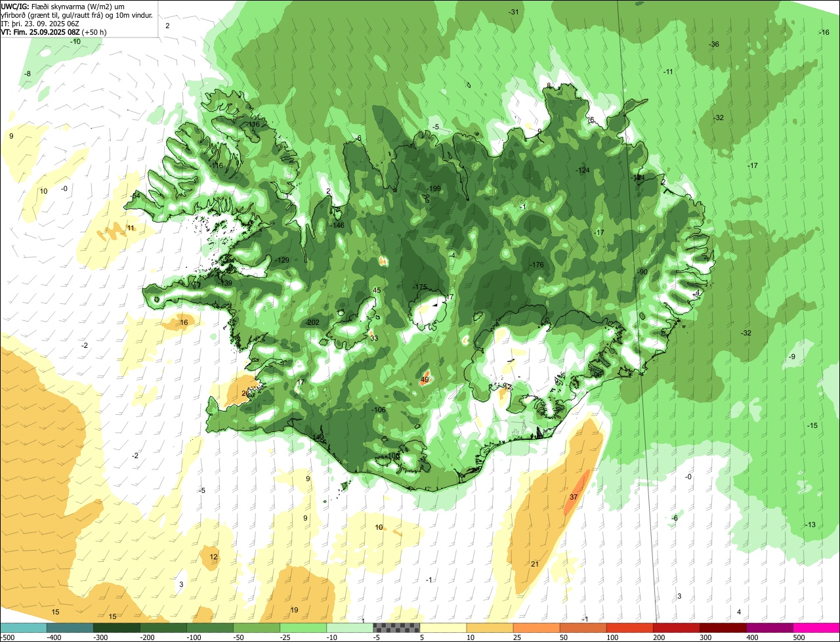The width and height of the screenshot is (840, 642).
Task: Pick the -25 to -10 light green swatch
Action: tap(303, 628)
